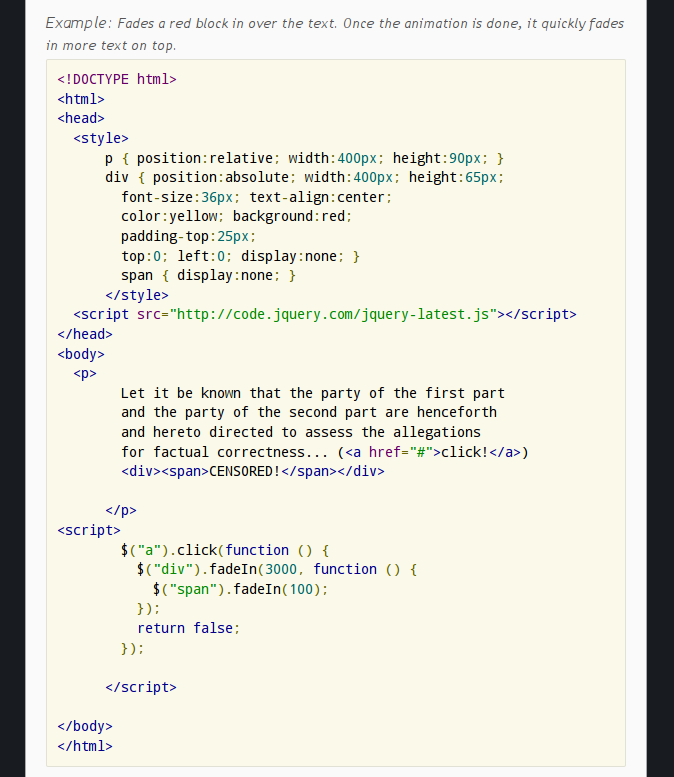
Task: Click the opening <head> tag
Action: pyautogui.click(x=81, y=118)
